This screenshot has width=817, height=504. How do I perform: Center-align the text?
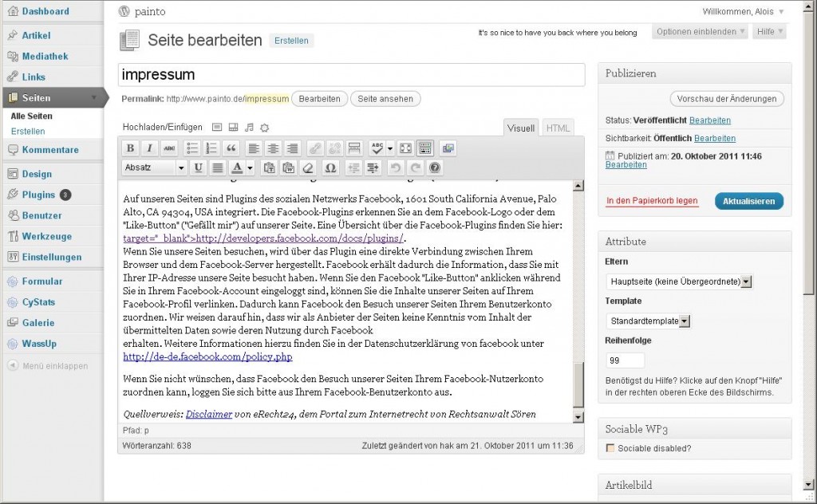273,148
